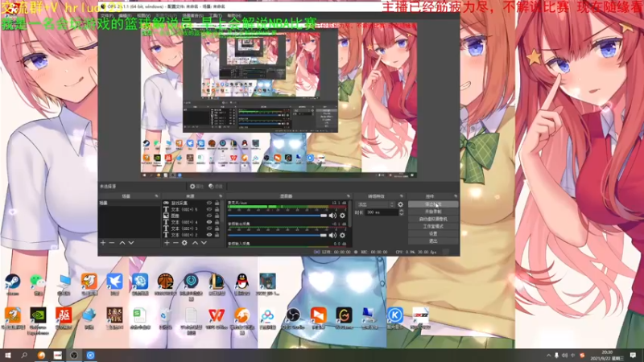Move the source down in Sources panel
The width and height of the screenshot is (644, 362).
[x=204, y=243]
